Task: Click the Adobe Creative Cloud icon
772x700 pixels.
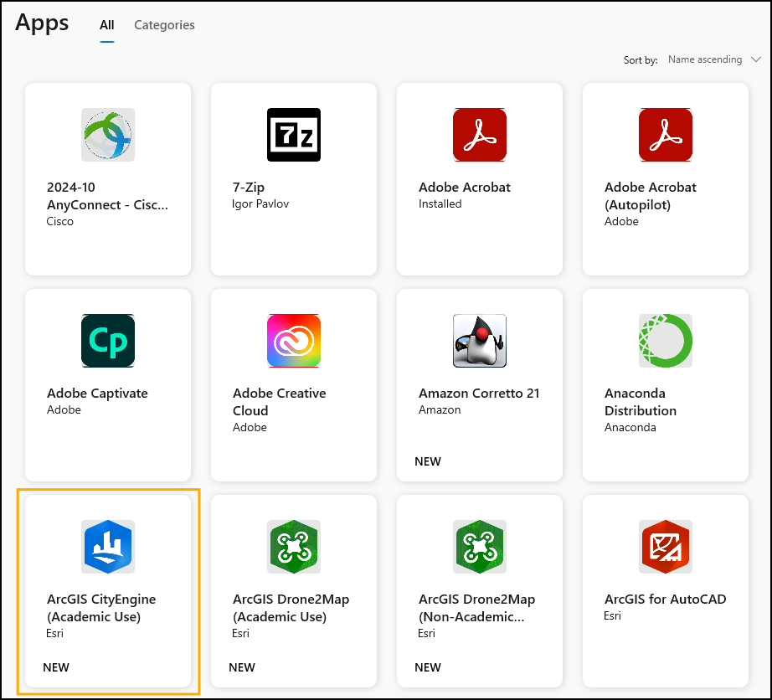Action: 294,341
